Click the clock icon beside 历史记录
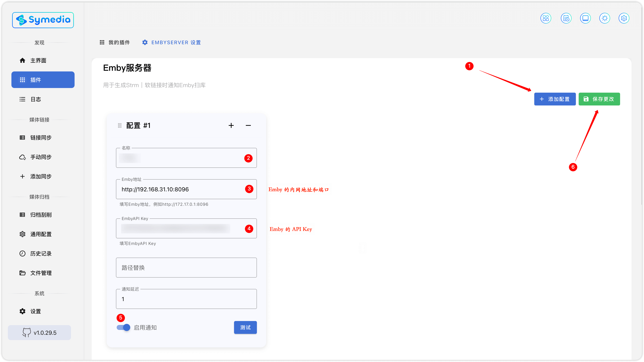Viewport: 644px width, 362px height. point(22,254)
